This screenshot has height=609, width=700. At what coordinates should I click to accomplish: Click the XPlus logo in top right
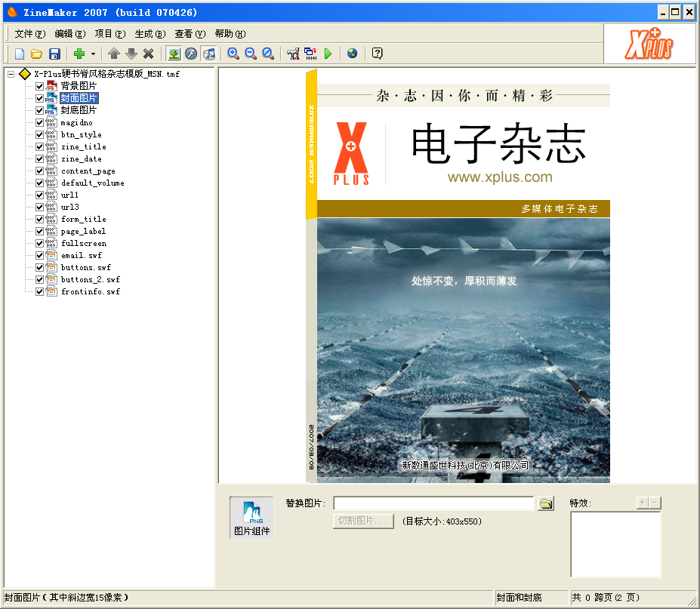[x=649, y=43]
